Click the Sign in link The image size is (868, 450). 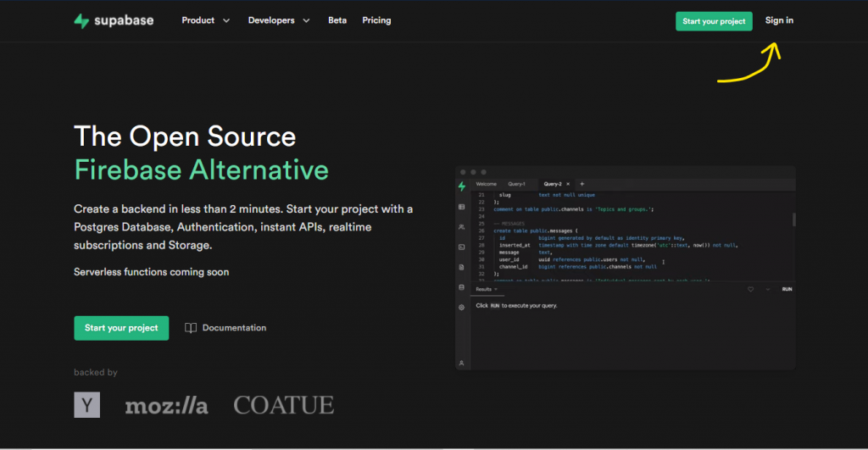click(x=779, y=20)
